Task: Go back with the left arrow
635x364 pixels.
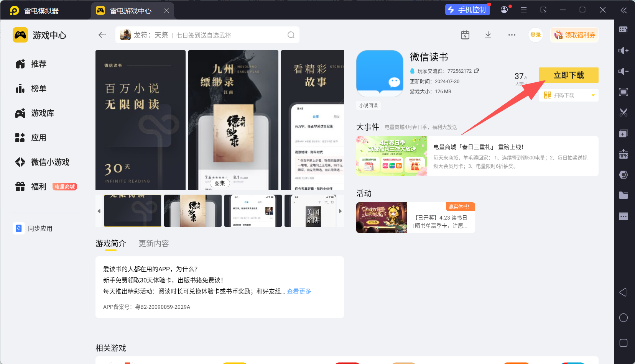Action: point(102,35)
